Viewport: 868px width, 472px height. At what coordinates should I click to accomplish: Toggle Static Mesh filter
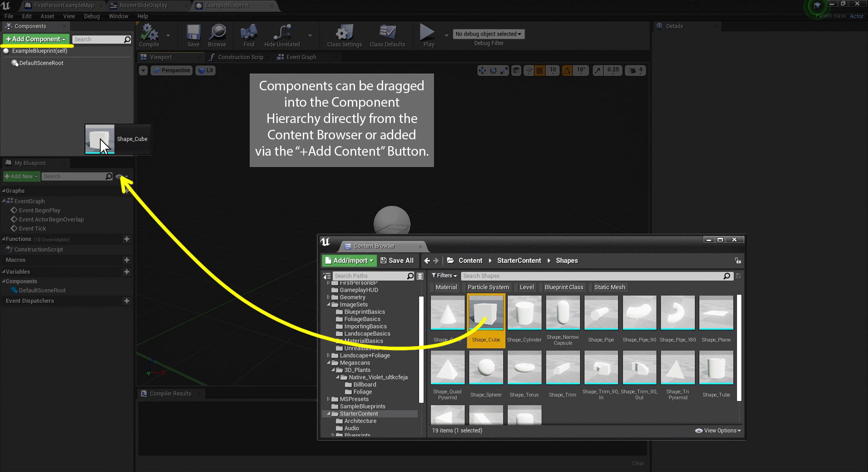point(609,287)
